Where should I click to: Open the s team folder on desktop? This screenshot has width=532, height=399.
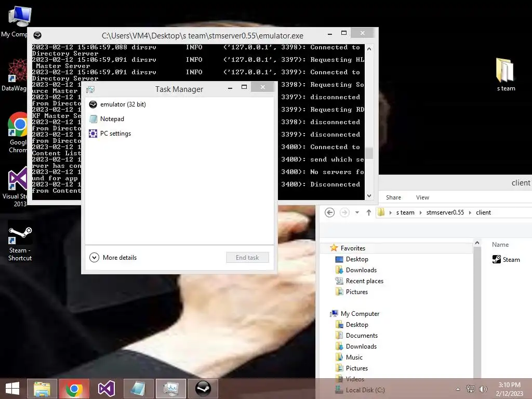click(x=506, y=75)
